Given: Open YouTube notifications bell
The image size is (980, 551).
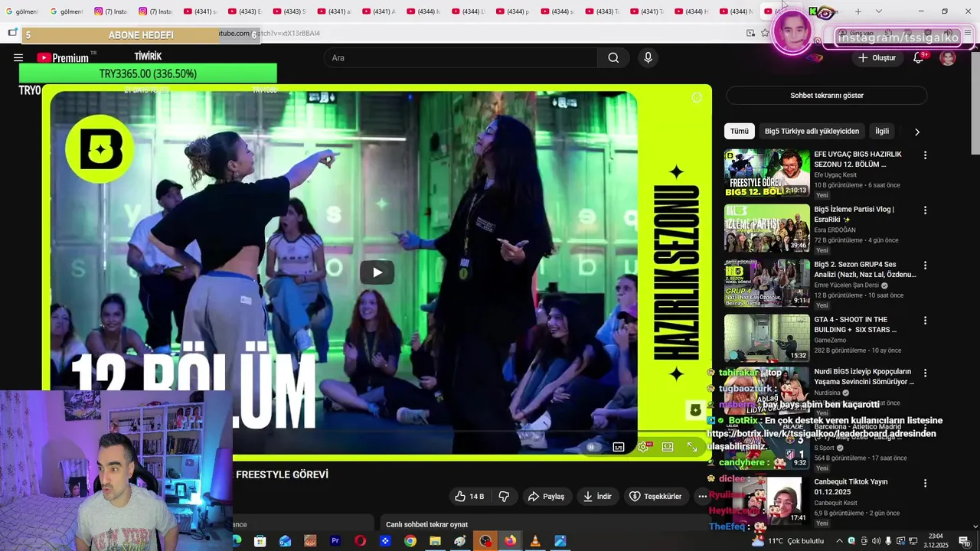Looking at the screenshot, I should (918, 57).
